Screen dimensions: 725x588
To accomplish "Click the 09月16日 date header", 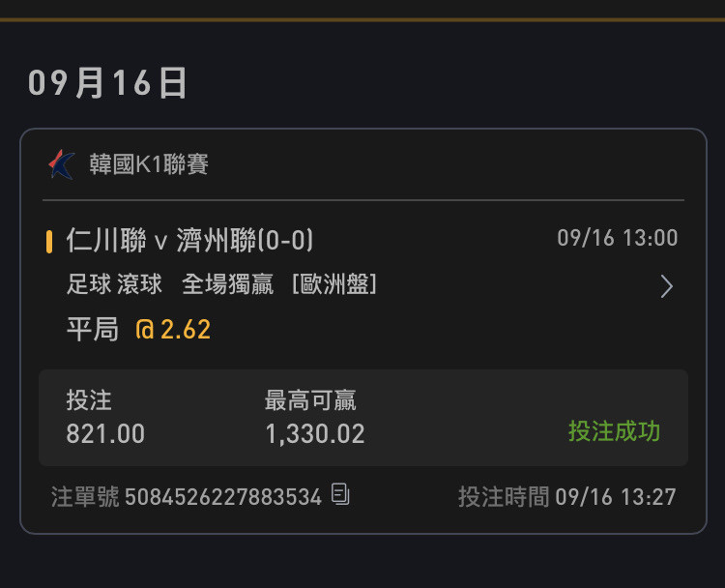I will tap(107, 83).
